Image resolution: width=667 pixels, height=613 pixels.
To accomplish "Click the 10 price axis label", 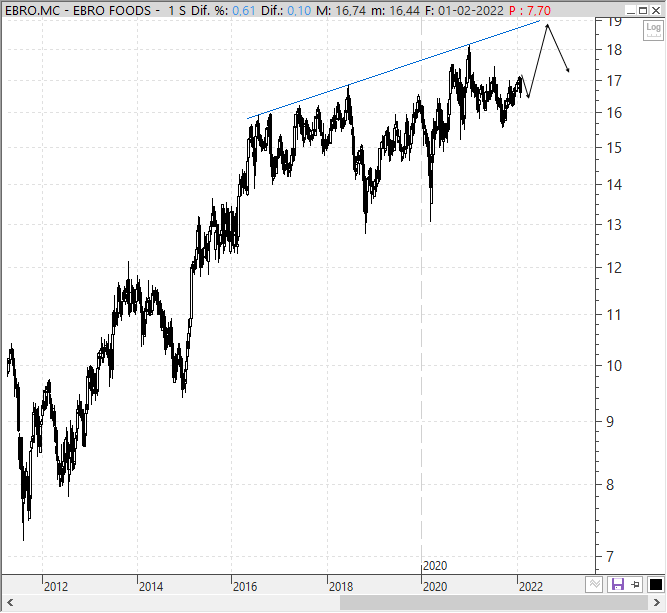I will pyautogui.click(x=614, y=365).
